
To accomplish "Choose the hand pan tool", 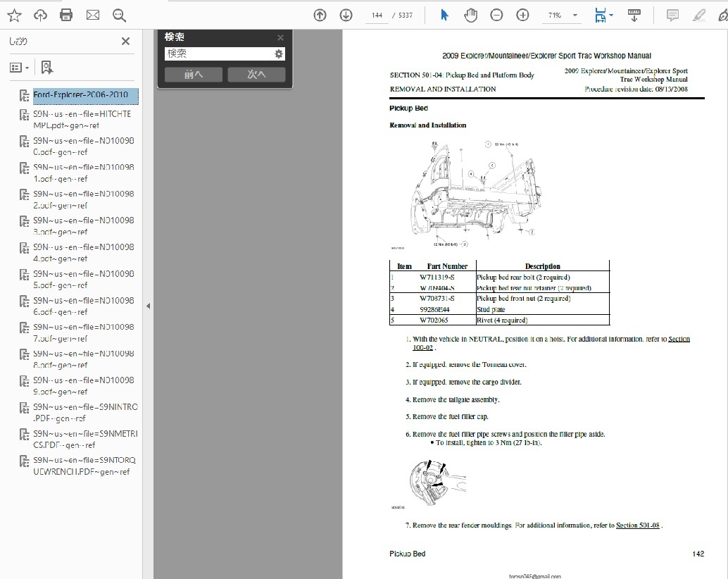I will point(471,15).
